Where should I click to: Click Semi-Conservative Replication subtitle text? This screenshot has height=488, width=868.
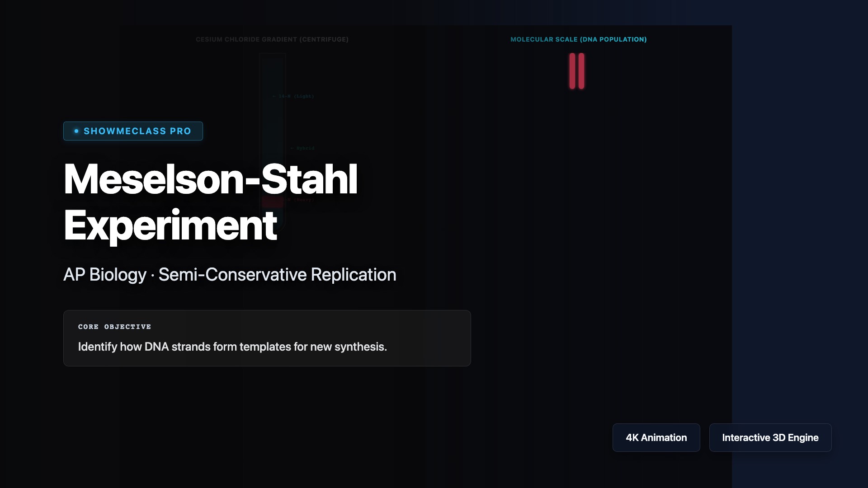pos(277,275)
